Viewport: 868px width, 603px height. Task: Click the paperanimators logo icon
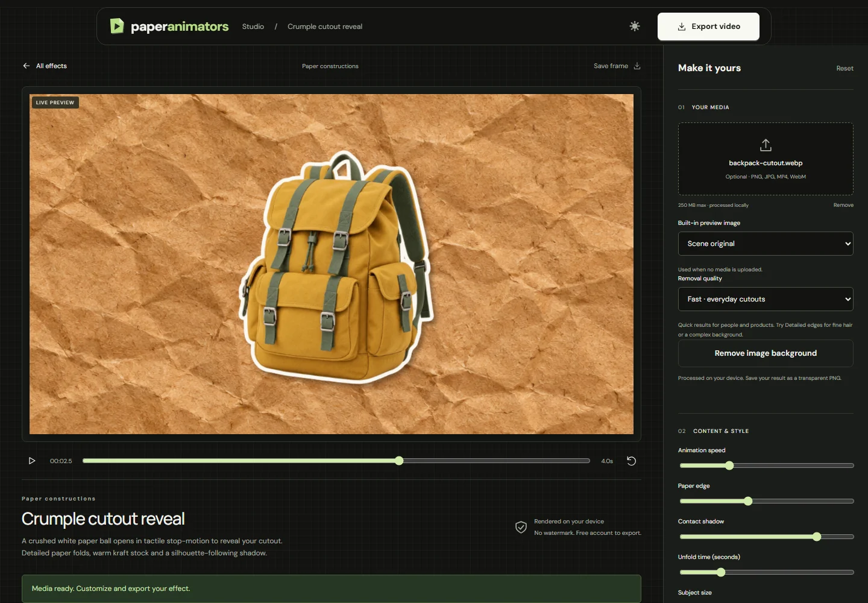click(117, 26)
